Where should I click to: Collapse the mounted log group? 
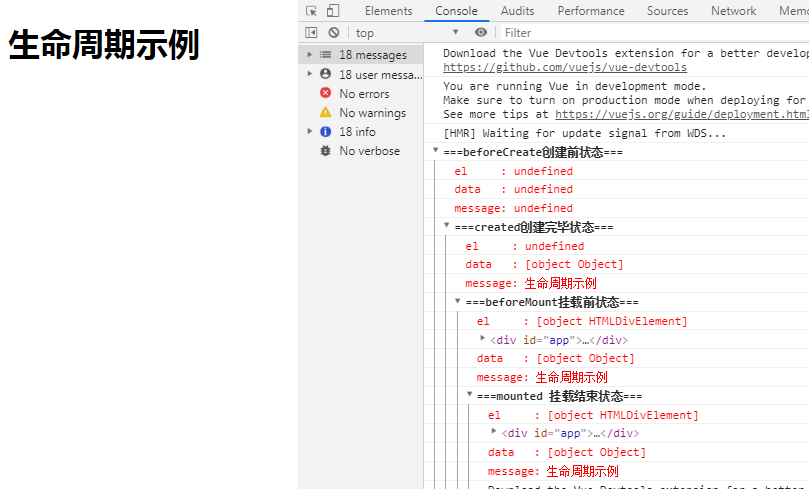[x=470, y=395]
